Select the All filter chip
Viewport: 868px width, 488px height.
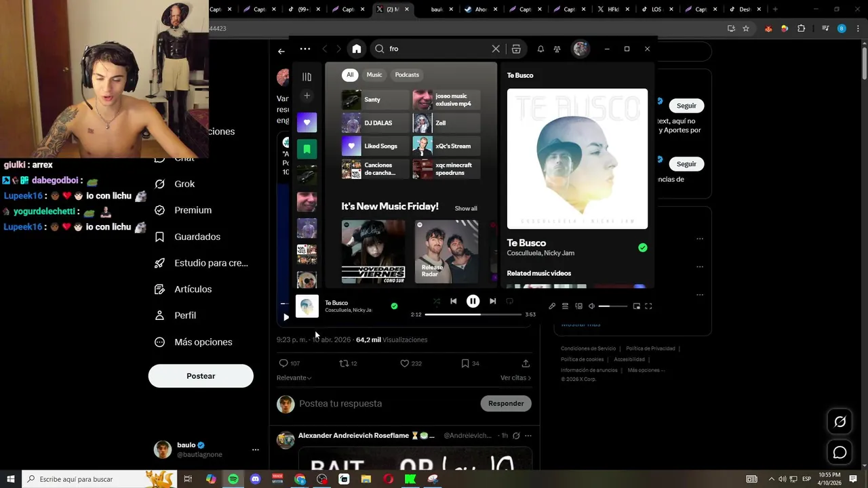click(350, 75)
